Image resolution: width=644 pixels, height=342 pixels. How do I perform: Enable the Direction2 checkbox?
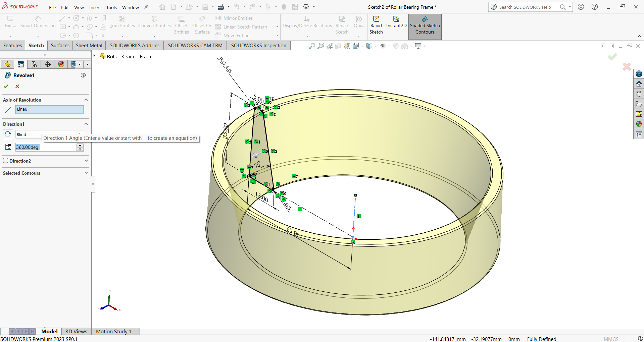point(6,161)
